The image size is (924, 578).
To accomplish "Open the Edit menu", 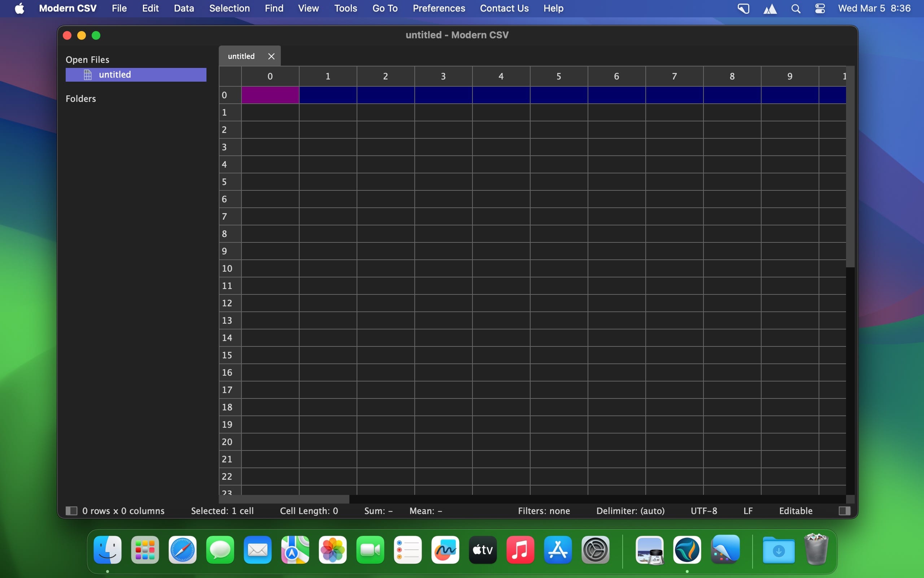I will (150, 8).
